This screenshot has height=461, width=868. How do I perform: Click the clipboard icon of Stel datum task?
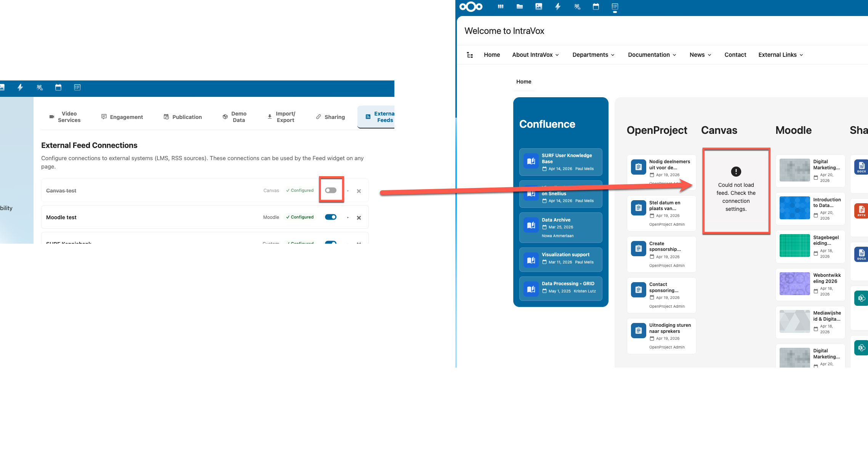(639, 208)
